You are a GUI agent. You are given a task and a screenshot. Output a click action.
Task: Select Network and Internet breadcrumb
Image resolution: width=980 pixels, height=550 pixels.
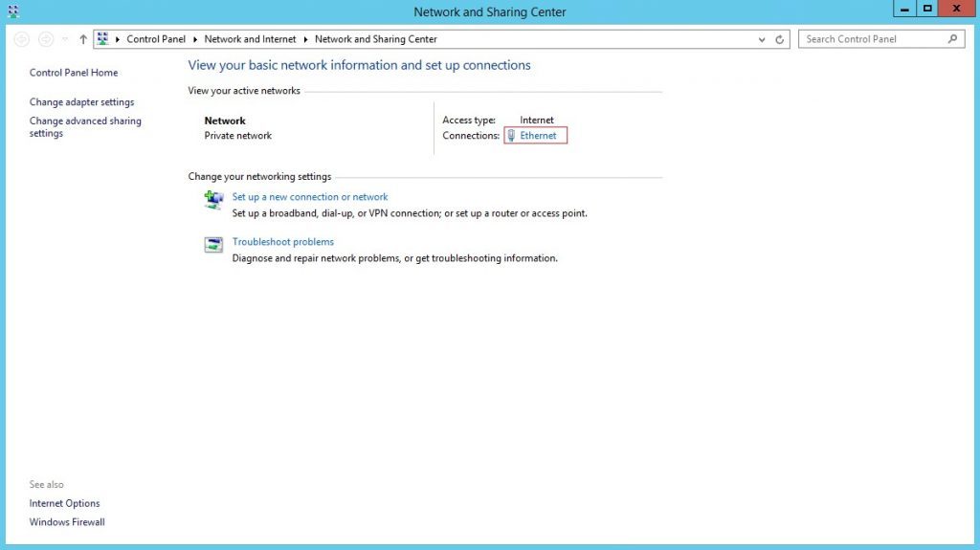point(250,39)
